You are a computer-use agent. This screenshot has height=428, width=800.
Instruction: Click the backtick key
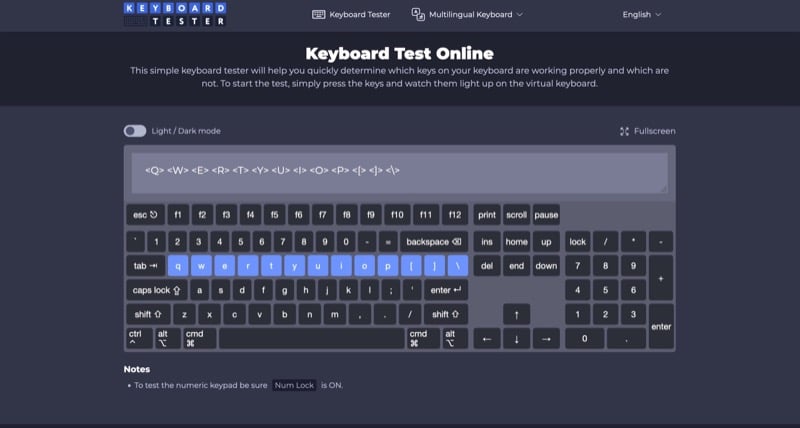tap(136, 242)
